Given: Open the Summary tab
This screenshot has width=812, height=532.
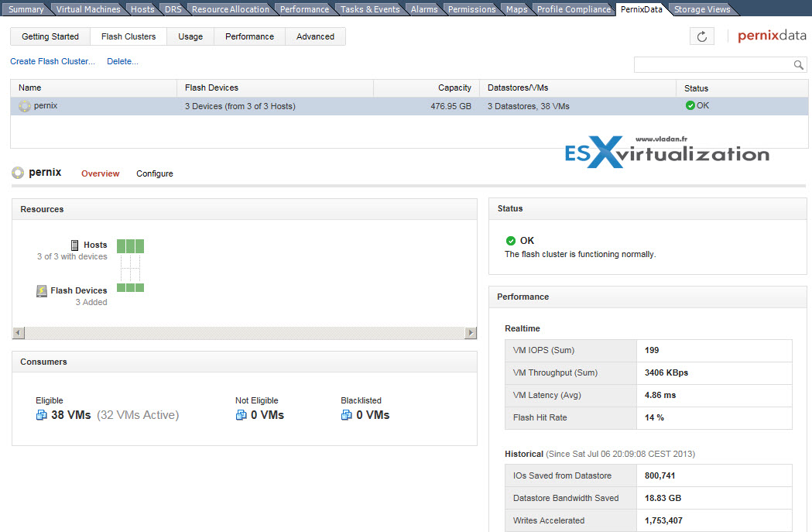Looking at the screenshot, I should coord(26,9).
